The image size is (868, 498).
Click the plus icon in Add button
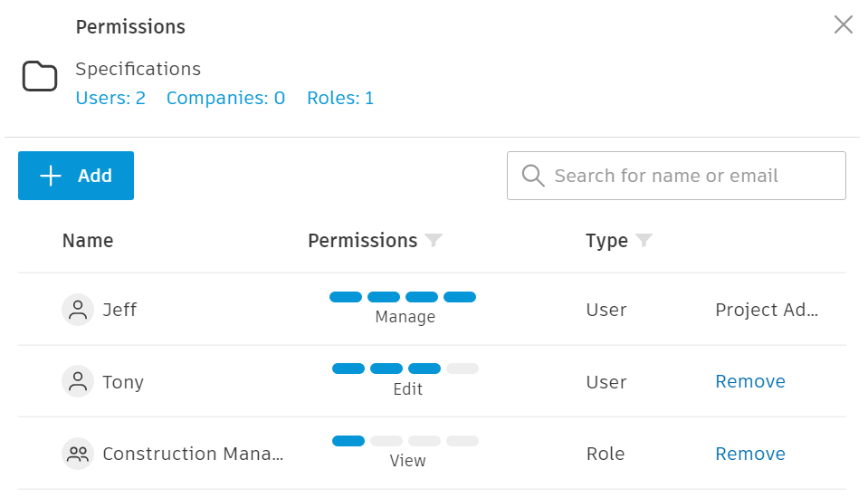click(52, 176)
